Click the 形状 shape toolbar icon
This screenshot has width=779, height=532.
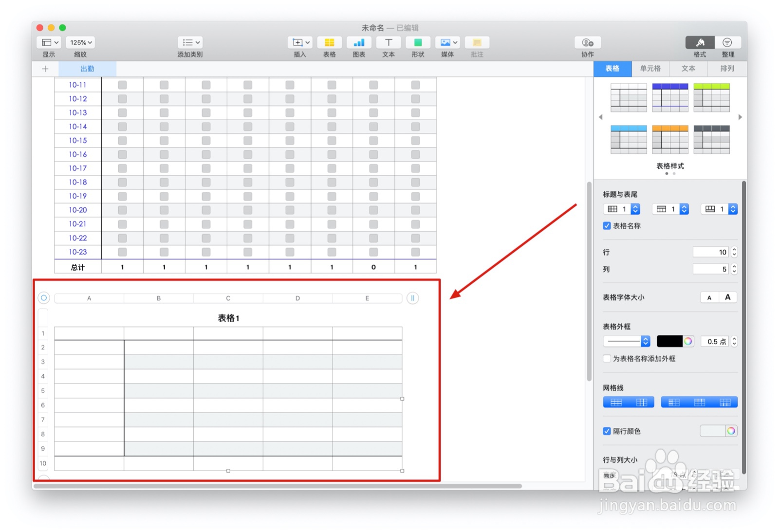click(418, 42)
